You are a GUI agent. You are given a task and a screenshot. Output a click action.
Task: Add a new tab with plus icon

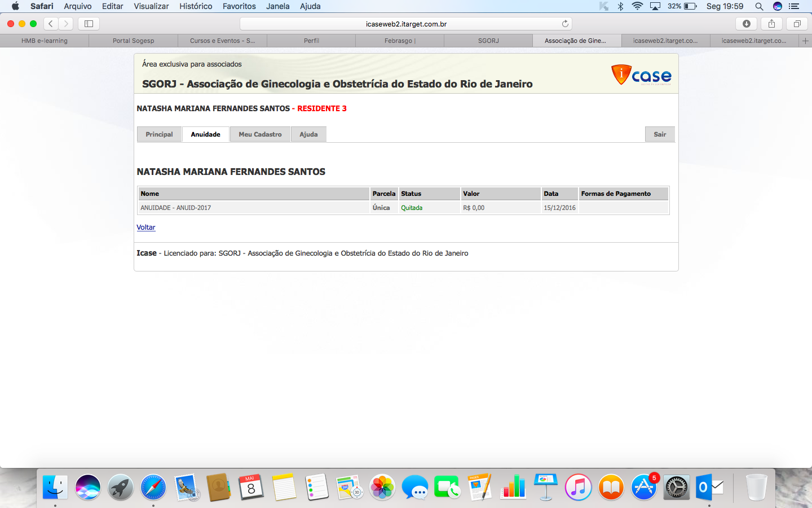pyautogui.click(x=805, y=41)
